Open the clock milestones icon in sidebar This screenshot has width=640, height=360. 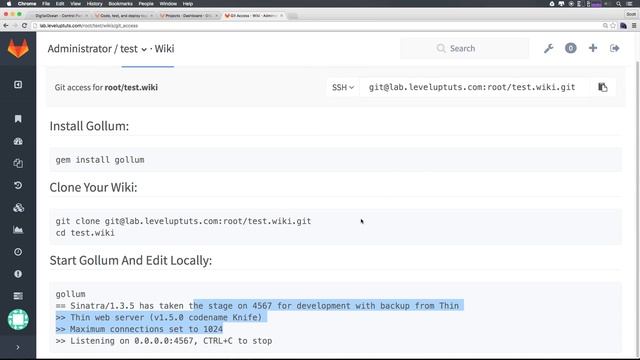(x=18, y=252)
